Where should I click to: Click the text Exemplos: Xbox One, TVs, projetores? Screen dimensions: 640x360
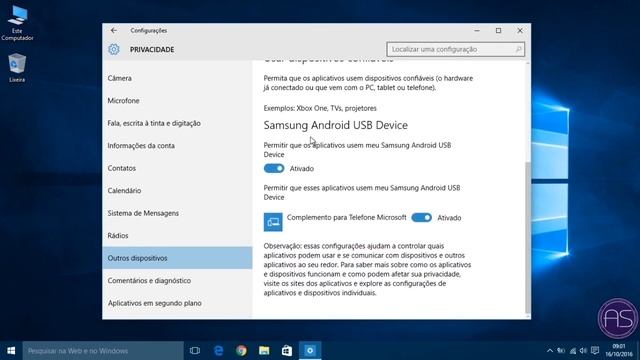click(320, 108)
